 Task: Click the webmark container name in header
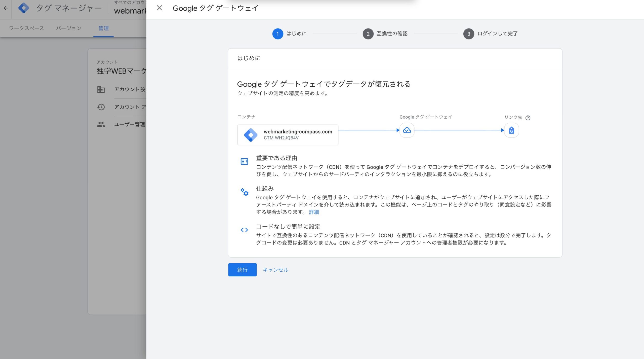(x=130, y=11)
